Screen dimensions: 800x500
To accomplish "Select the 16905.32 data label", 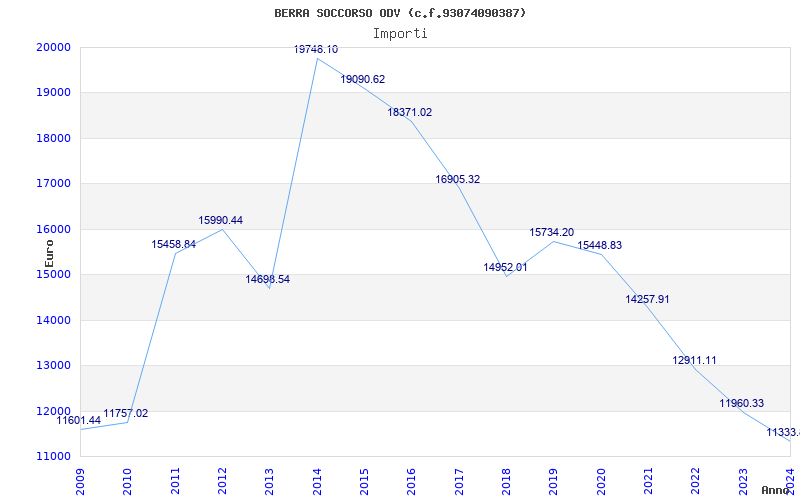I will click(x=458, y=180).
